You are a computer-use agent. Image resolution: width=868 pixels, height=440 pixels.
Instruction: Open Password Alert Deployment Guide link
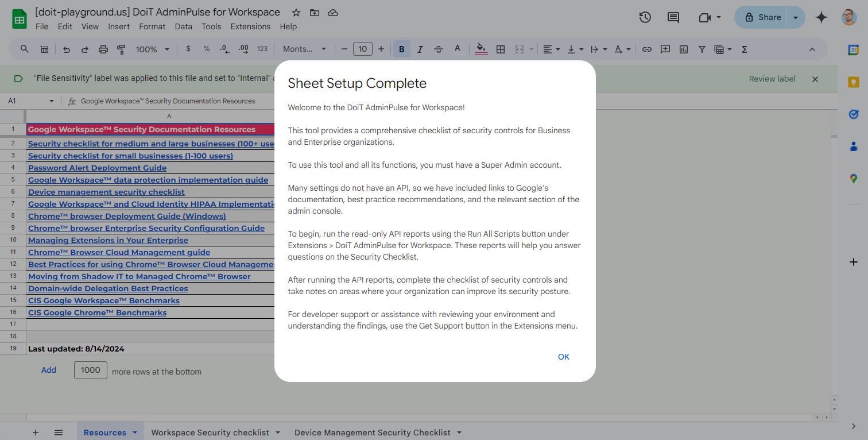(97, 168)
